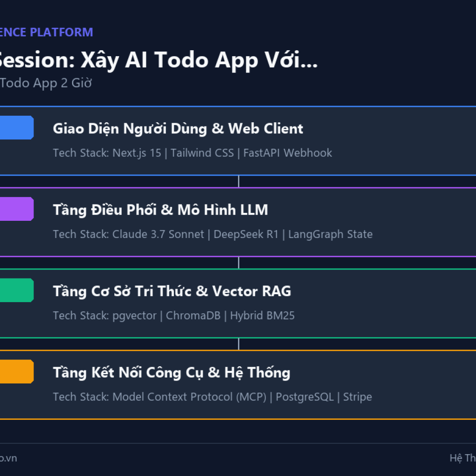Click the Model Context Protocol tech stack line
Screen dimensions: 476x476
tap(212, 397)
